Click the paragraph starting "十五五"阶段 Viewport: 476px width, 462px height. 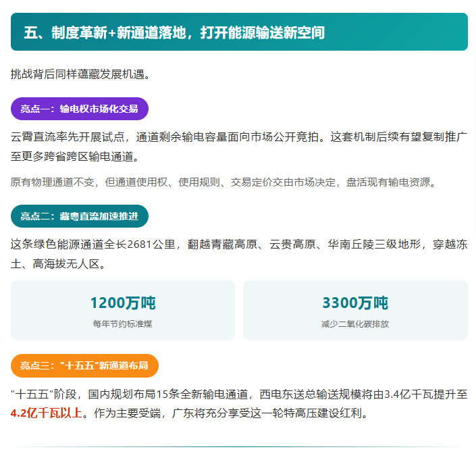tap(239, 404)
